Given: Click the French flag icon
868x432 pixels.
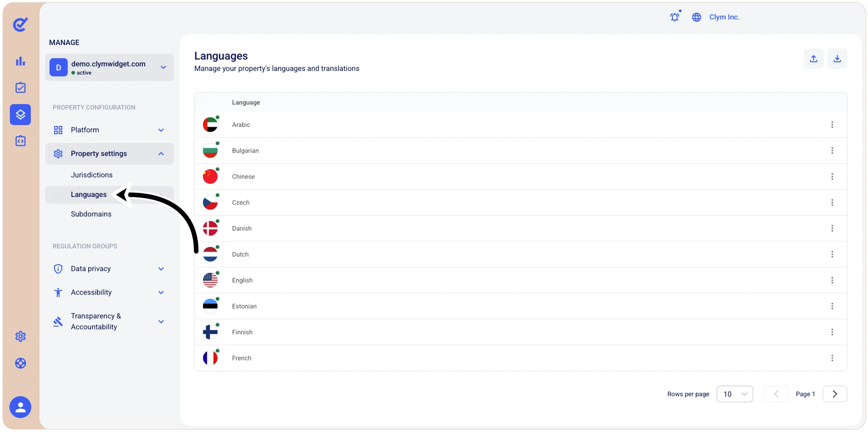Looking at the screenshot, I should pyautogui.click(x=210, y=358).
